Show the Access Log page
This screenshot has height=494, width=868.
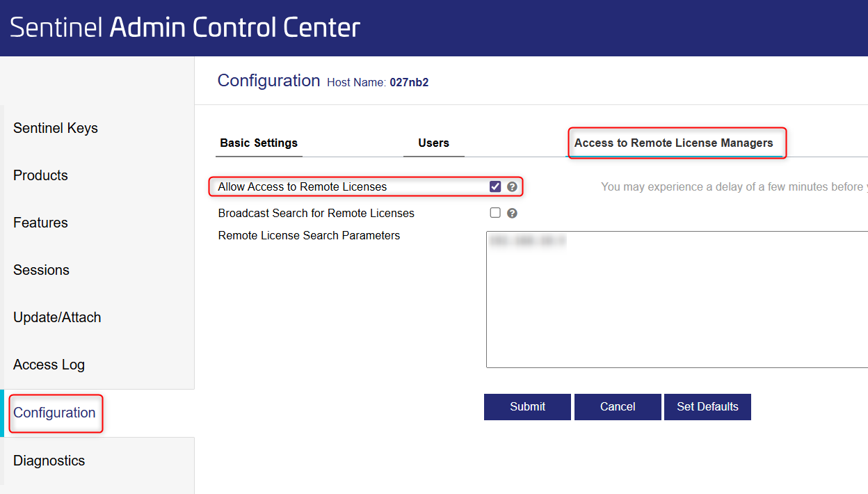click(x=49, y=365)
